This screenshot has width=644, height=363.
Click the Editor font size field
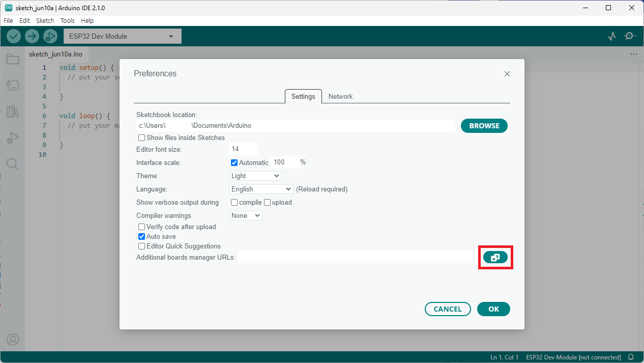pyautogui.click(x=243, y=149)
